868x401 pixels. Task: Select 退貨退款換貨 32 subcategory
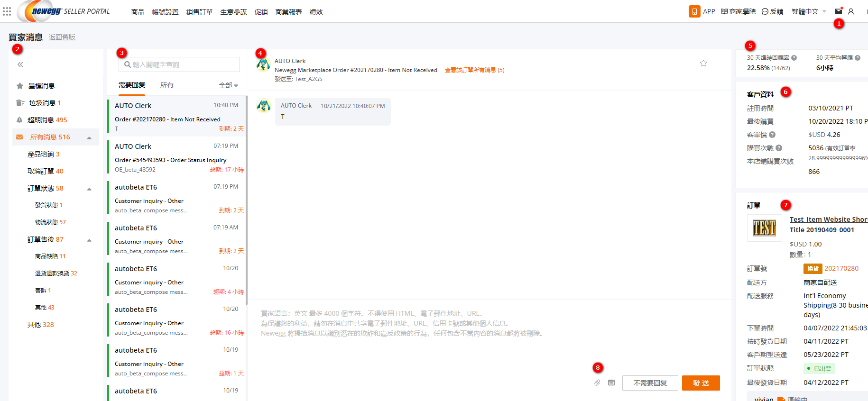pyautogui.click(x=56, y=273)
